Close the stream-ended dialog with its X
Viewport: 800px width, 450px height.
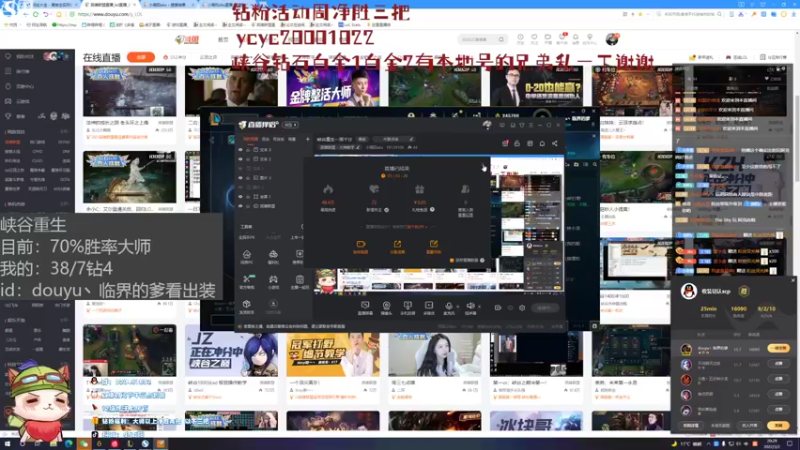(483, 167)
